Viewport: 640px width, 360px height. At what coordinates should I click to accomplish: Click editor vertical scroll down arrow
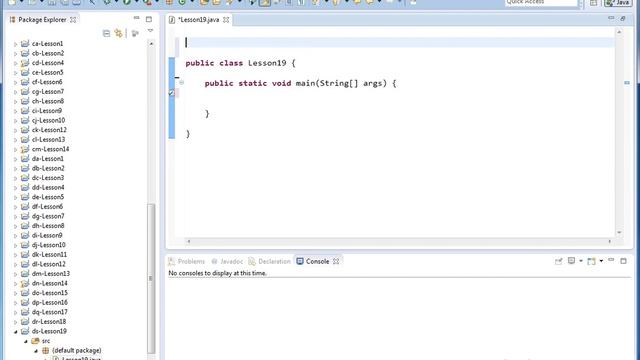(x=619, y=232)
